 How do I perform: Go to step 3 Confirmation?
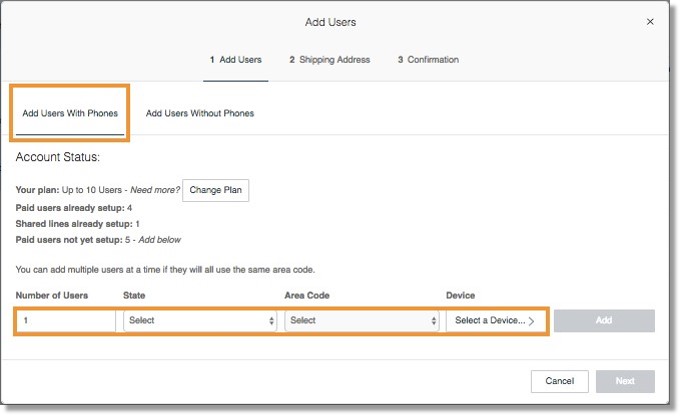[428, 60]
